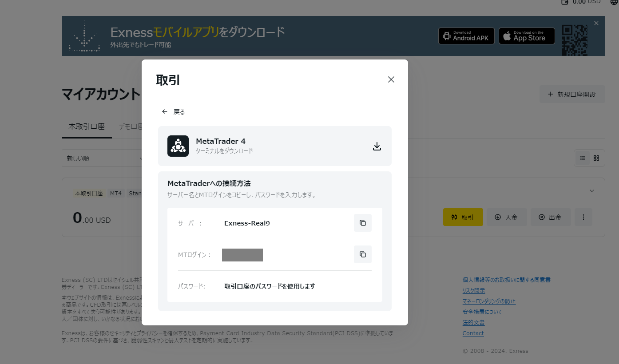Viewport: 619px width, 364px height.
Task: Copy the Exness-Real9 server name
Action: click(363, 223)
